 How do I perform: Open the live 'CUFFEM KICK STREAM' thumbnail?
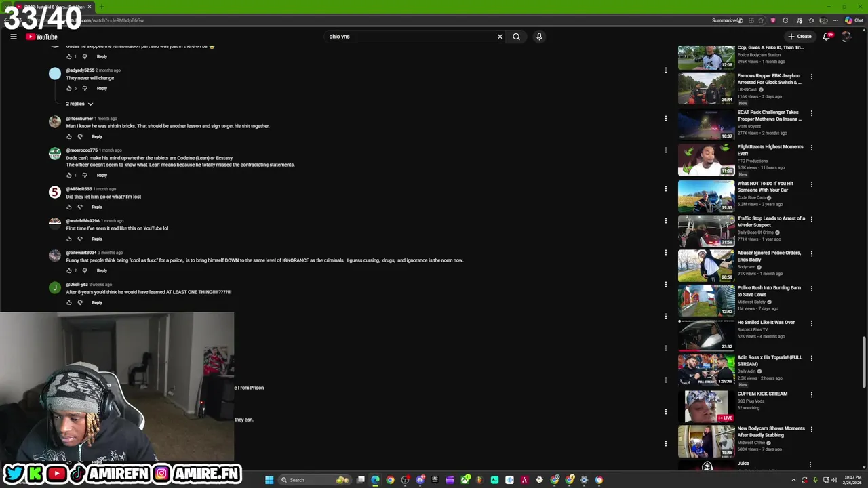(x=706, y=406)
